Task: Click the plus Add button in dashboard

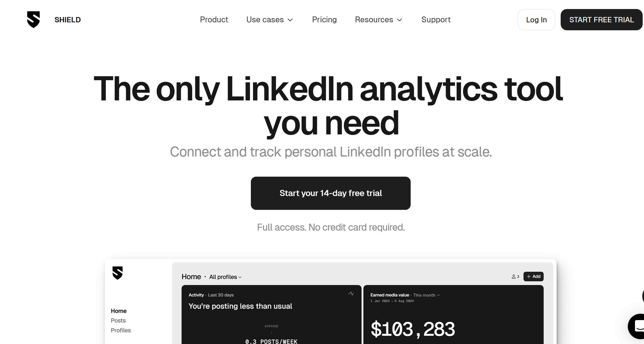Action: (x=533, y=277)
